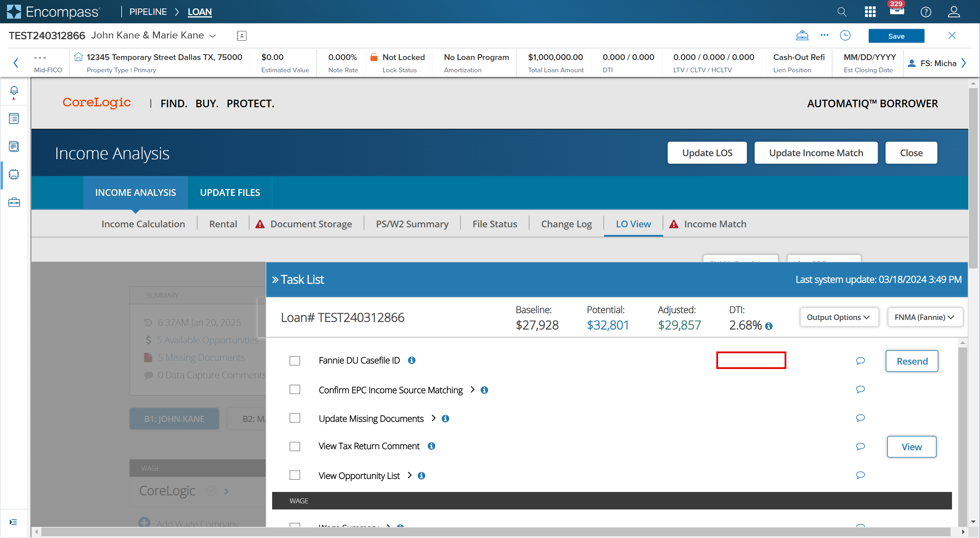This screenshot has height=538, width=980.
Task: Click the search magnifier icon in header
Action: coord(841,12)
